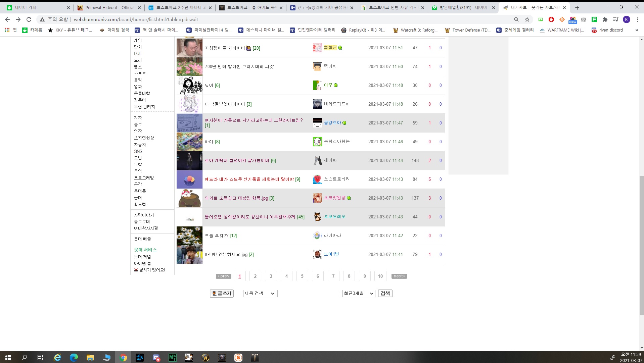Open the lotus flower post thumbnail
This screenshot has height=363, width=644.
point(189,66)
